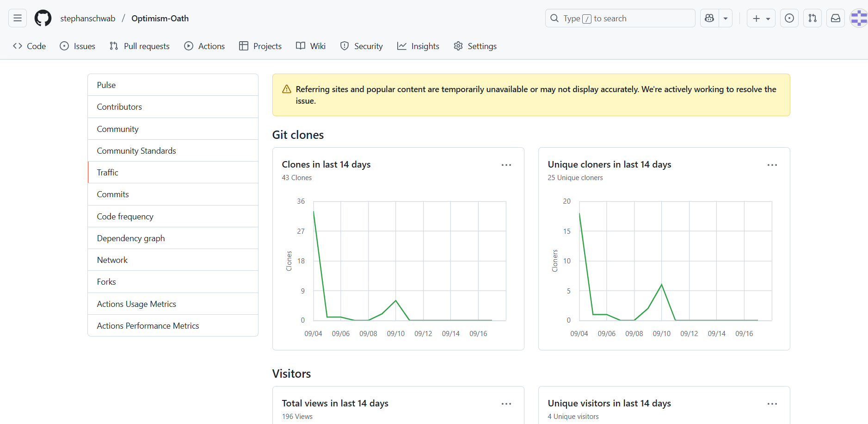Open notifications inbox icon
The image size is (868, 424).
(x=836, y=18)
